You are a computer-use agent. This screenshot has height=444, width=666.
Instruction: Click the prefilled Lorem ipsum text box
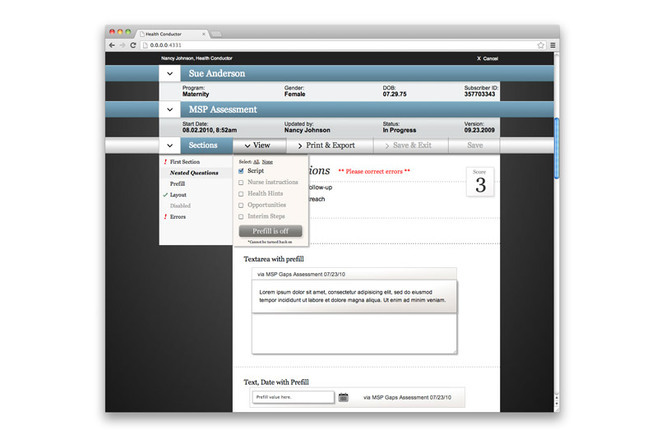[355, 297]
